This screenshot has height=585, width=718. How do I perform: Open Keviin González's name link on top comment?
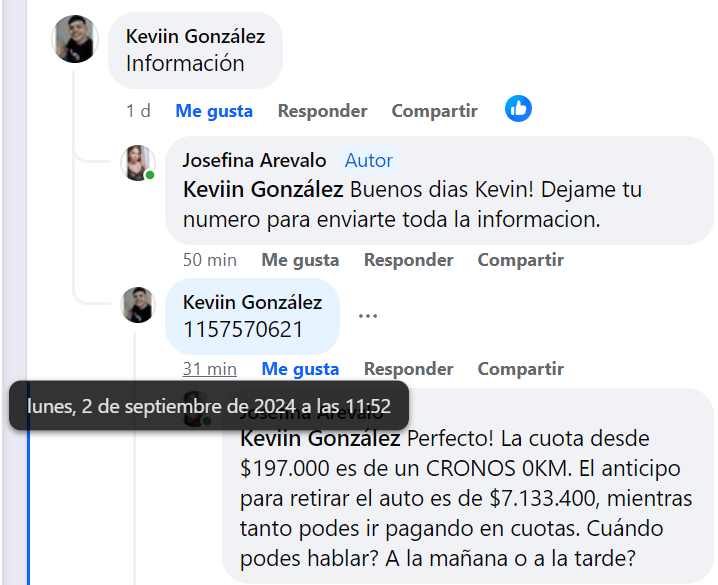(x=196, y=36)
